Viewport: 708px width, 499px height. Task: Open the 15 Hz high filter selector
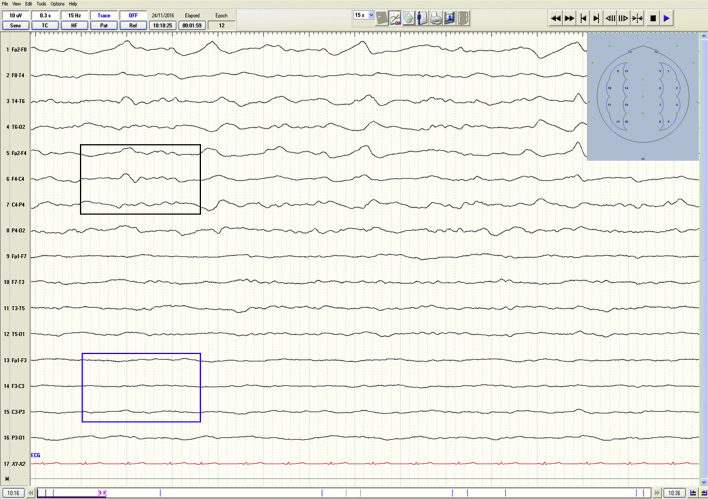(x=74, y=16)
